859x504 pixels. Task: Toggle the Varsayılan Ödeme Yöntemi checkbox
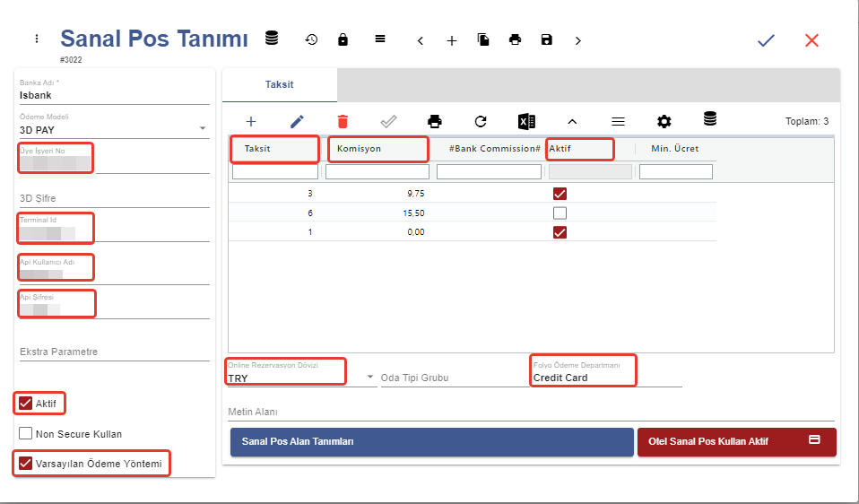(26, 464)
